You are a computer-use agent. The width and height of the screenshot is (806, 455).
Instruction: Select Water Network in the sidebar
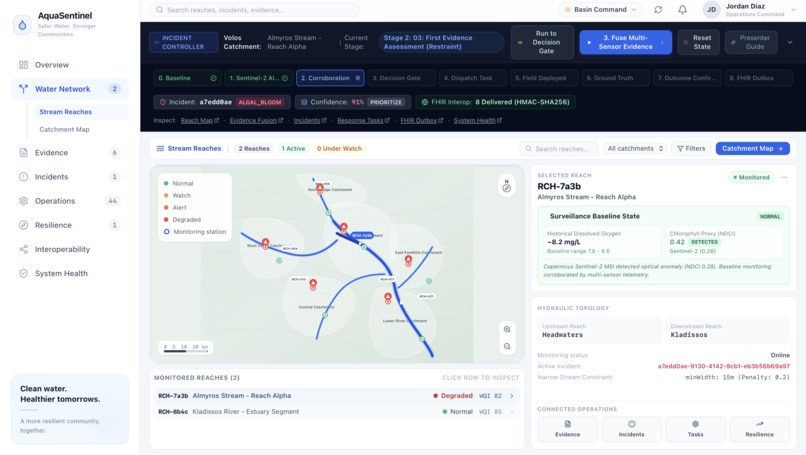(69, 89)
